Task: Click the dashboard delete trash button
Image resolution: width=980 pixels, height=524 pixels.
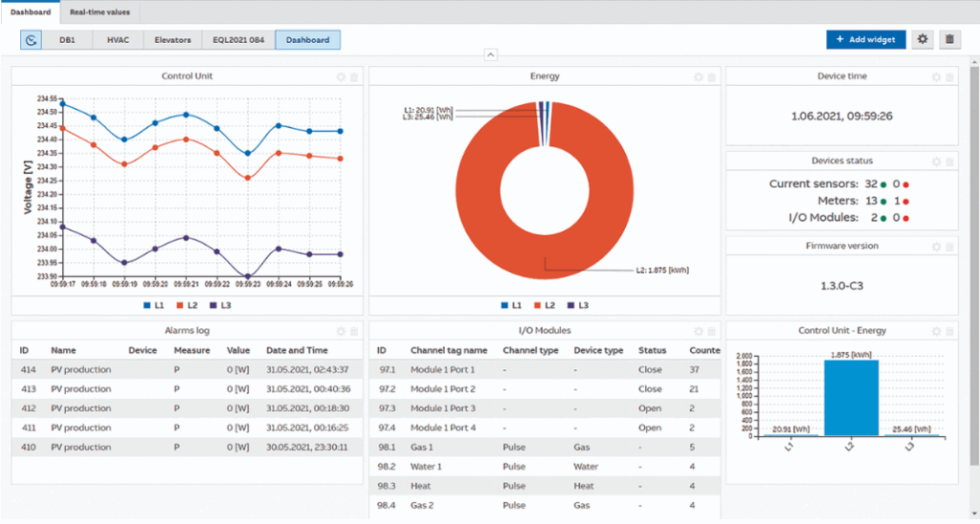Action: pos(948,39)
